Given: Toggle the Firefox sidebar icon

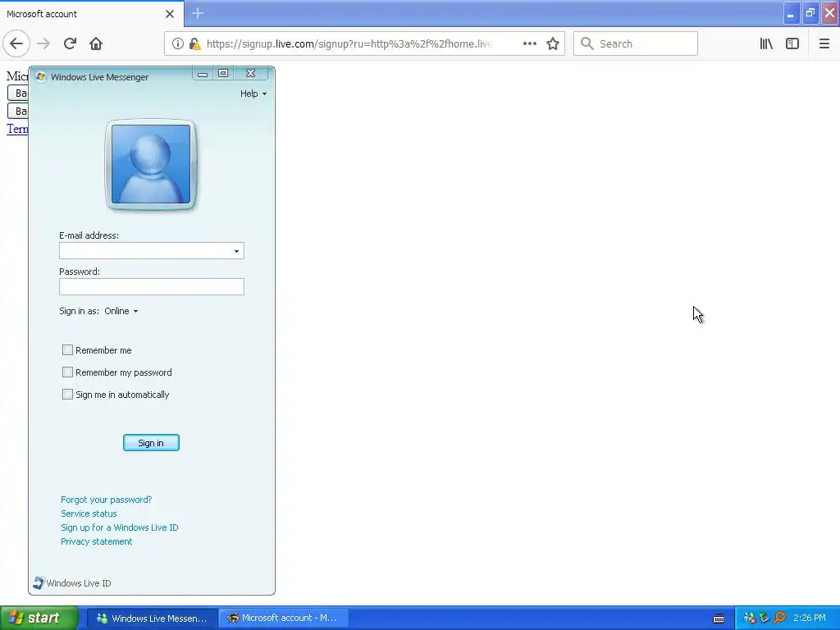Looking at the screenshot, I should (x=792, y=43).
